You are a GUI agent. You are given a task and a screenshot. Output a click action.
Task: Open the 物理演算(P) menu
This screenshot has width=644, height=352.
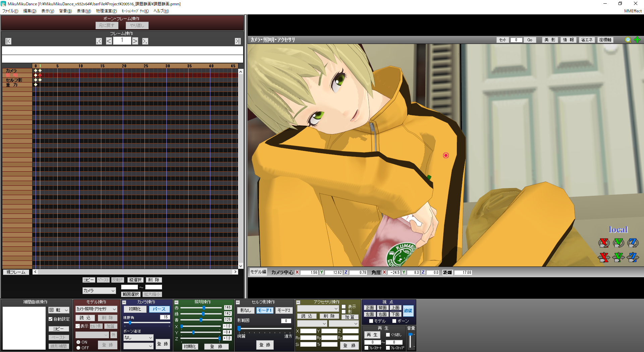(106, 11)
